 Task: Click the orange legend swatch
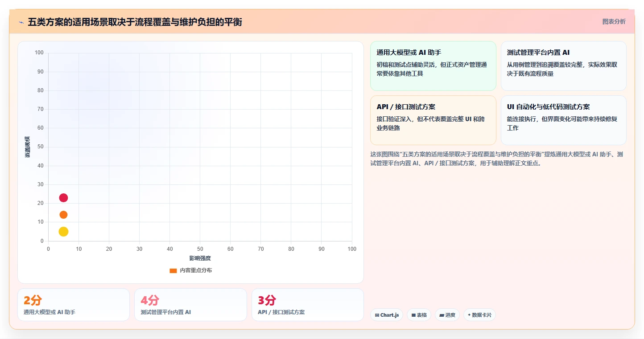click(173, 270)
